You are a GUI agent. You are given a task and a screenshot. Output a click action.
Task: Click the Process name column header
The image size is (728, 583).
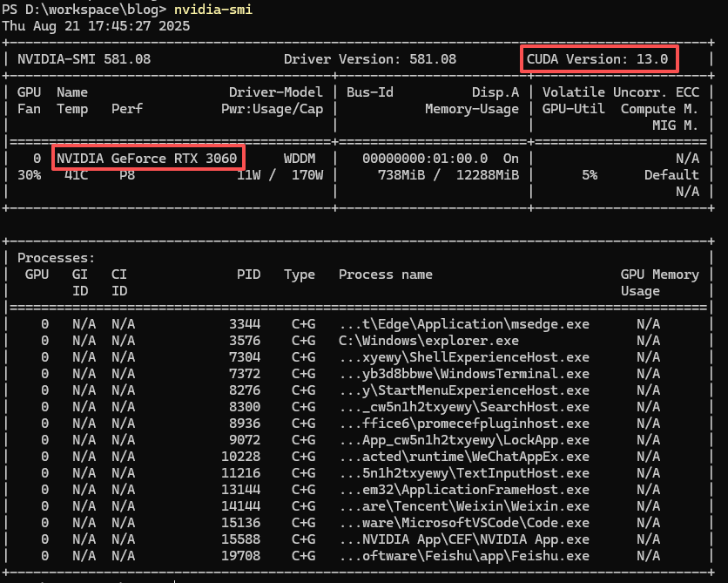[385, 275]
